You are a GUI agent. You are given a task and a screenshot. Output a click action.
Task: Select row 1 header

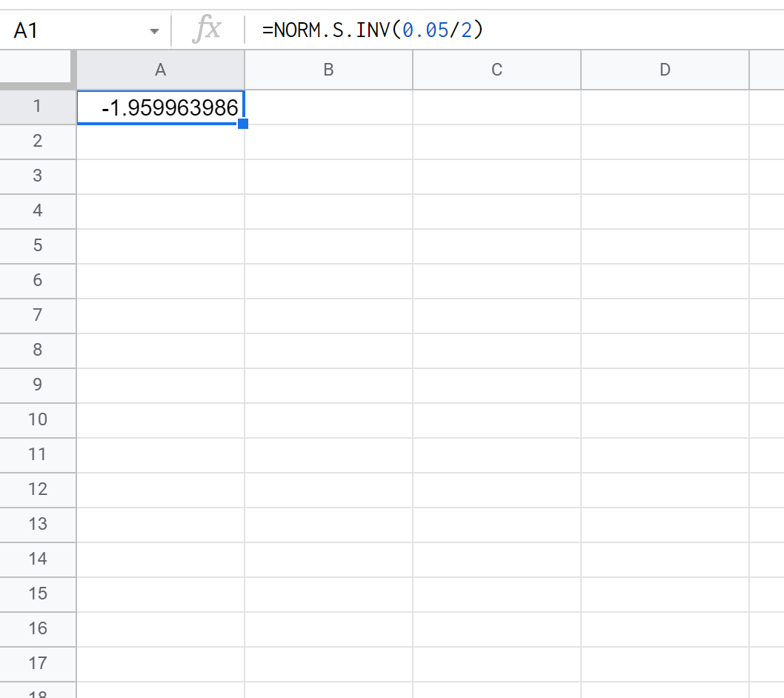pos(37,107)
